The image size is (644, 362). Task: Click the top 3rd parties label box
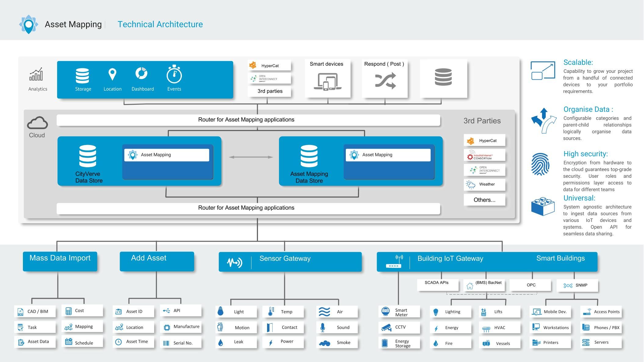coord(270,91)
